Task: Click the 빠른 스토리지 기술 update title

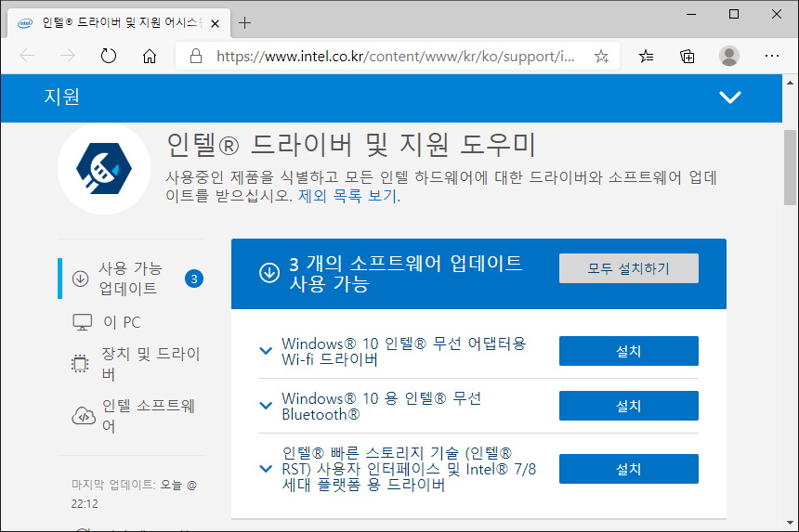Action: (409, 469)
